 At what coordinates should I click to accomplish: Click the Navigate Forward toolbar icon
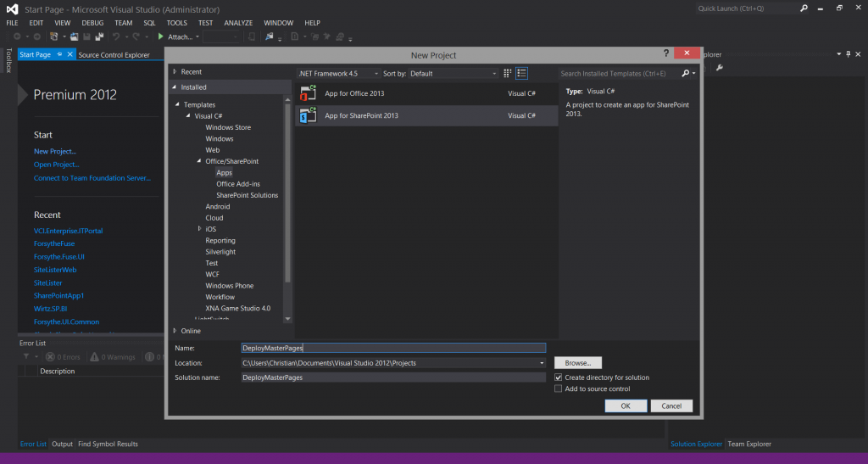click(x=37, y=36)
